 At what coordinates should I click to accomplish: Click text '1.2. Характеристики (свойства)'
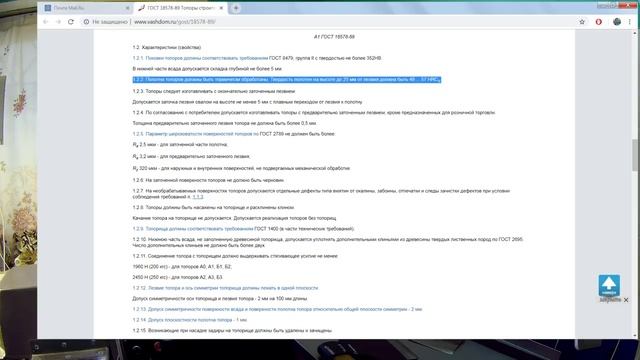pos(167,47)
